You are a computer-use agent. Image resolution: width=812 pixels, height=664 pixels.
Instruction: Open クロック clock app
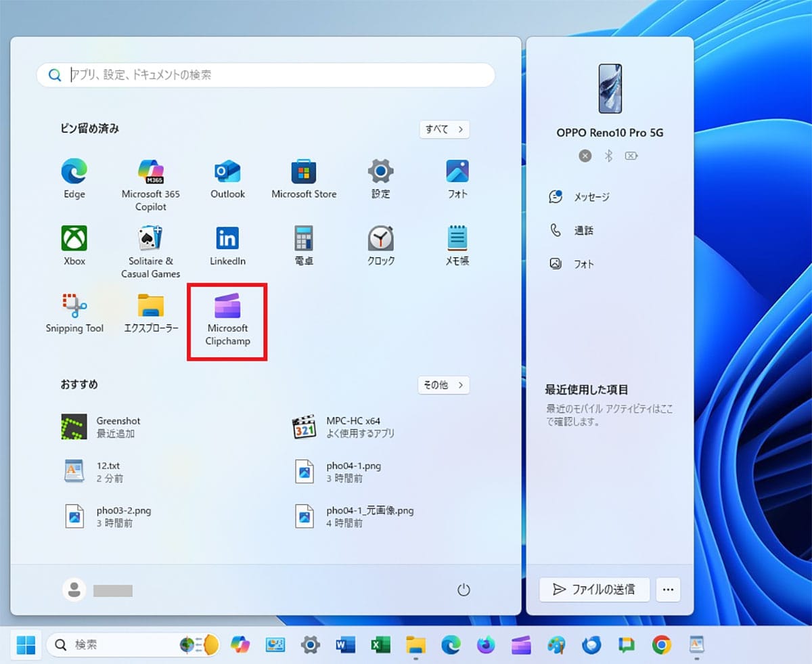[380, 246]
